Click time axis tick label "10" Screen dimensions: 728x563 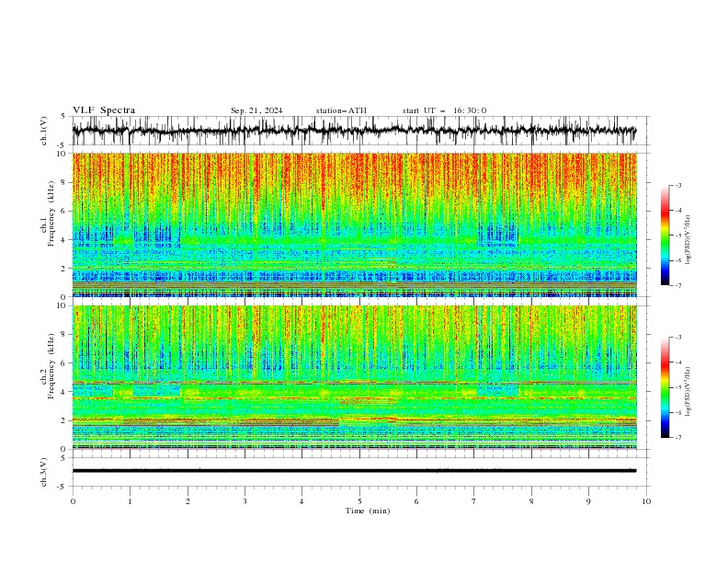tap(646, 501)
